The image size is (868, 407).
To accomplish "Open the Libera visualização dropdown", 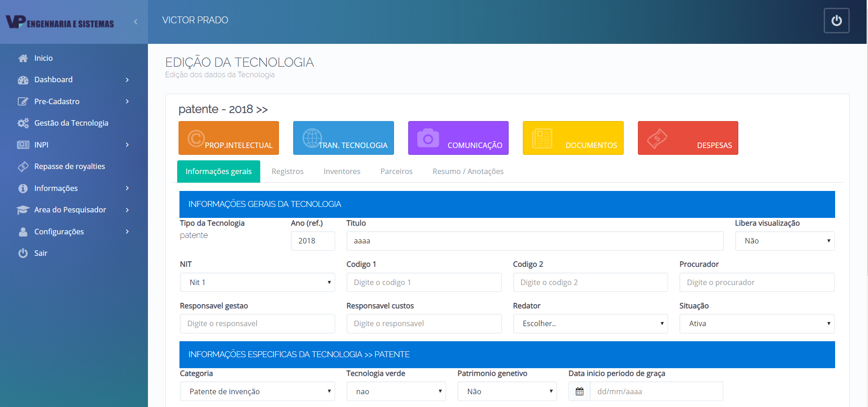I will pyautogui.click(x=784, y=241).
